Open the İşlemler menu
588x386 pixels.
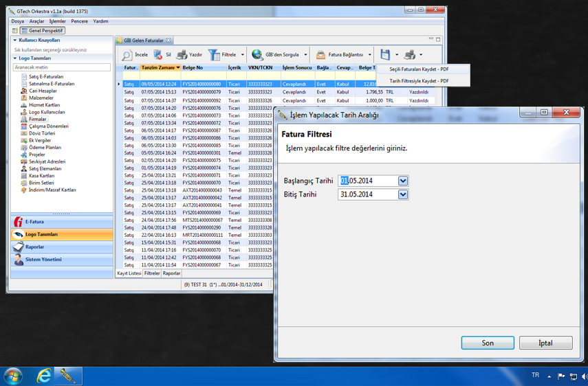[57, 21]
